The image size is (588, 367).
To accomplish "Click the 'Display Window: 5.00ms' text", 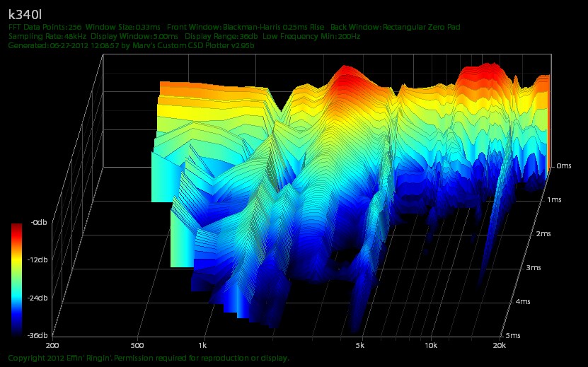I will point(134,36).
